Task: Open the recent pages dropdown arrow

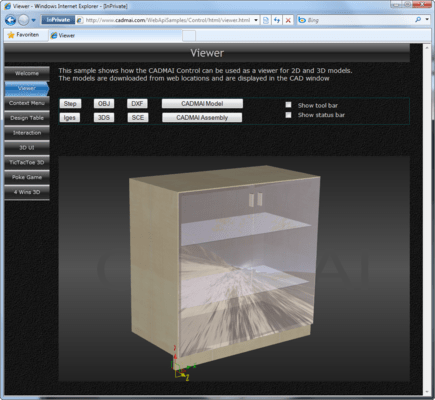Action: (33, 20)
